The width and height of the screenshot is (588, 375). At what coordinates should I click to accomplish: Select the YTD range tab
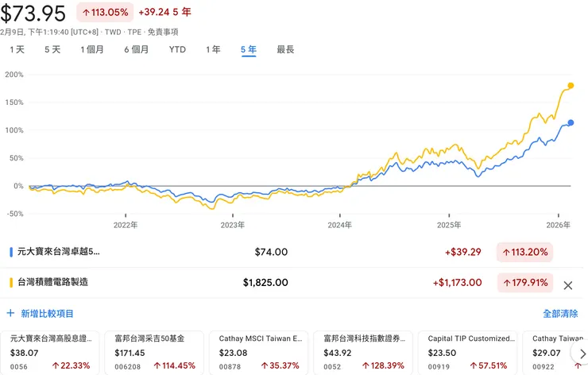pyautogui.click(x=177, y=49)
